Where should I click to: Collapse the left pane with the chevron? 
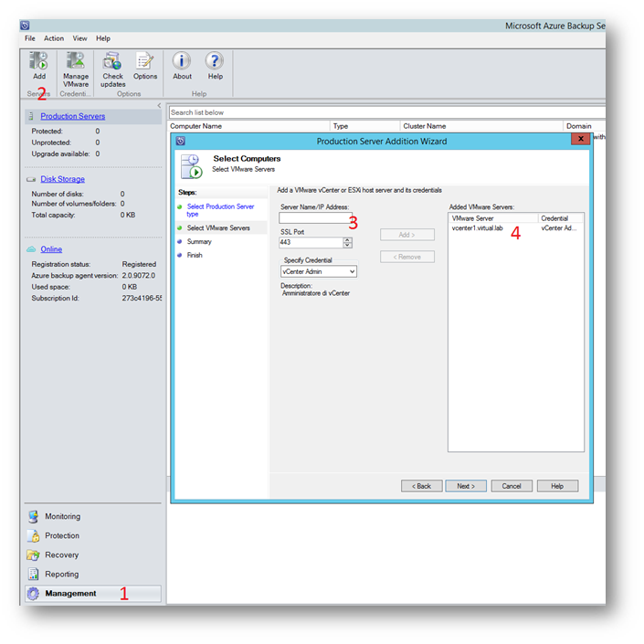click(159, 106)
